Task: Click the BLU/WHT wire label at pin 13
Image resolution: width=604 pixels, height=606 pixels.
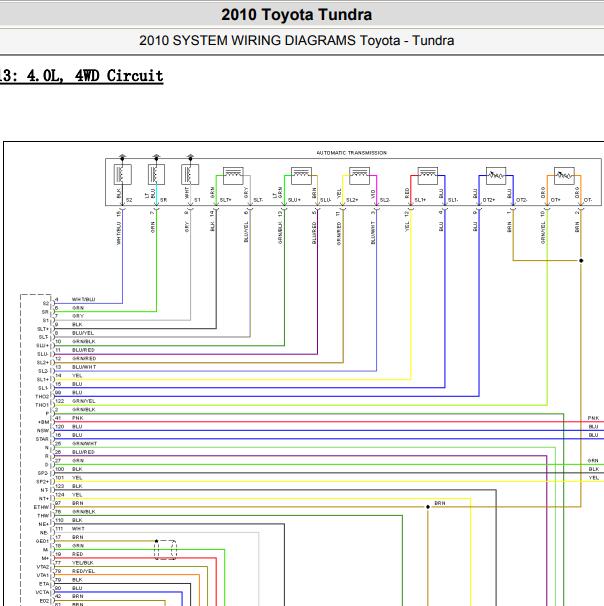Action: click(84, 367)
